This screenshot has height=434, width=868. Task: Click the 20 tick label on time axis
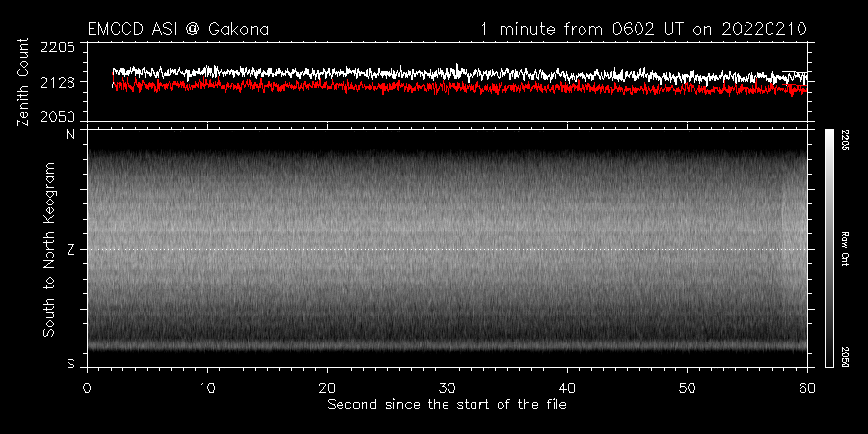tap(327, 387)
